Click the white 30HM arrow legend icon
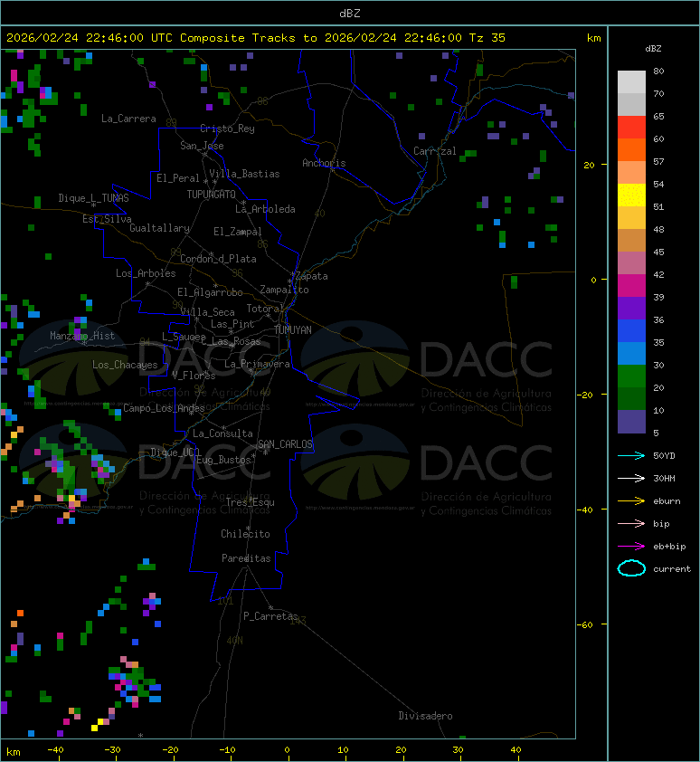The width and height of the screenshot is (700, 762). (x=631, y=478)
